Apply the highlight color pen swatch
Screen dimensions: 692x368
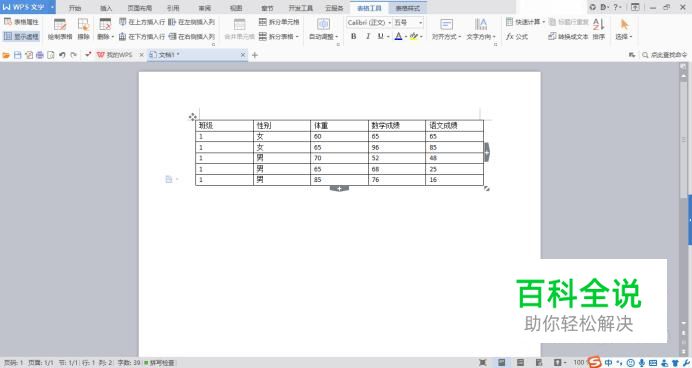coord(414,37)
